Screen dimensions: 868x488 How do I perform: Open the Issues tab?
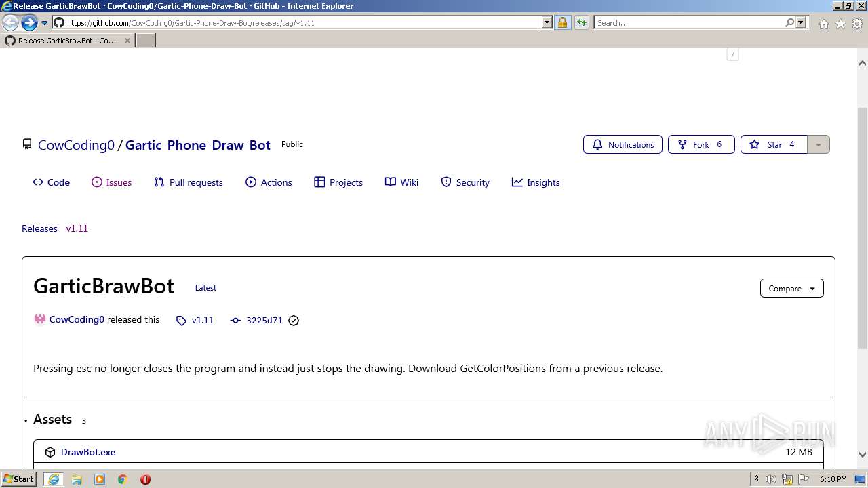pos(112,182)
